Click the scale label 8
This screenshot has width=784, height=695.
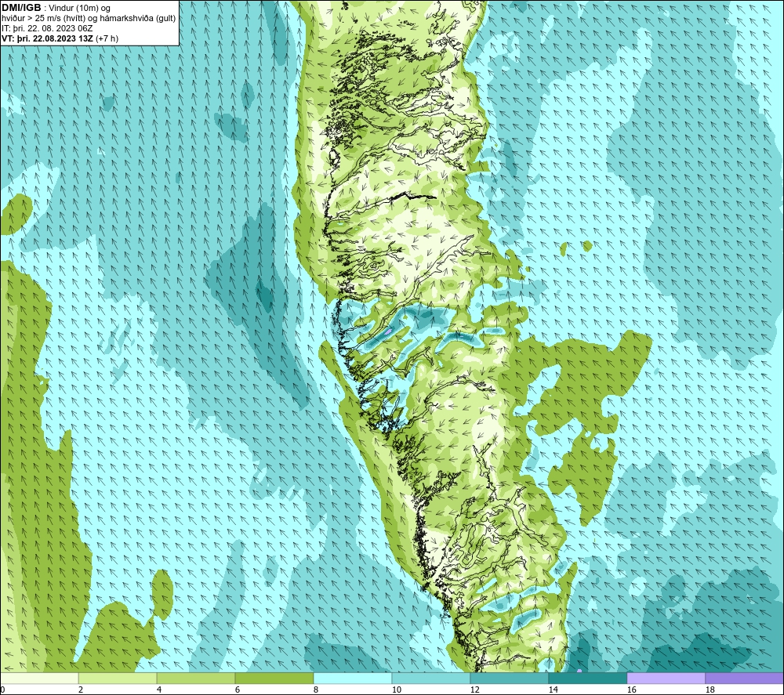coord(316,690)
